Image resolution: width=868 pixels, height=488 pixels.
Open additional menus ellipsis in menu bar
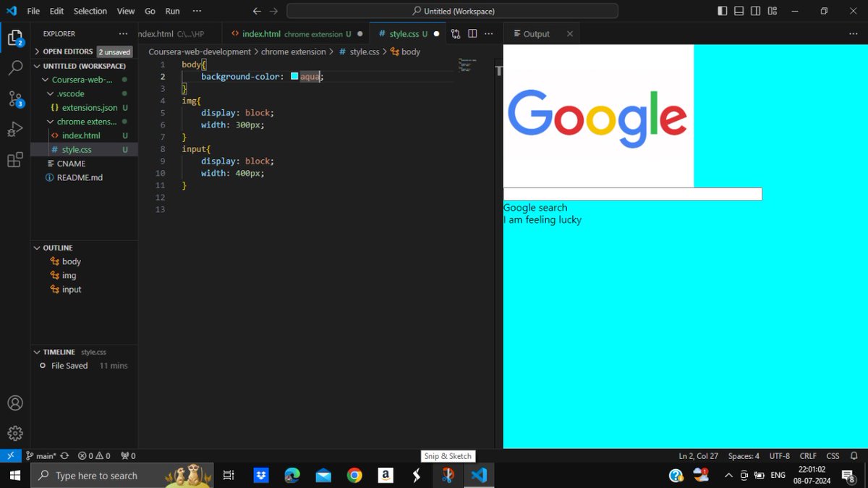[x=197, y=11]
